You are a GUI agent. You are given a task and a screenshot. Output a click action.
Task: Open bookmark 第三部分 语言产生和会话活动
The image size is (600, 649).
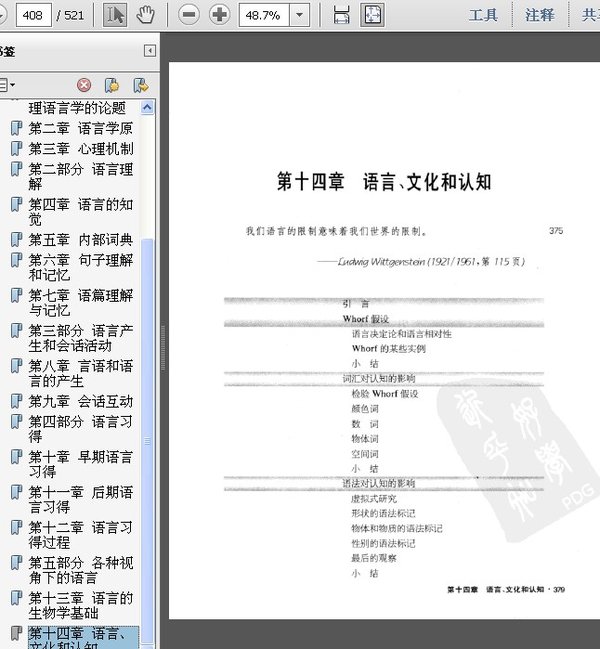click(81, 338)
